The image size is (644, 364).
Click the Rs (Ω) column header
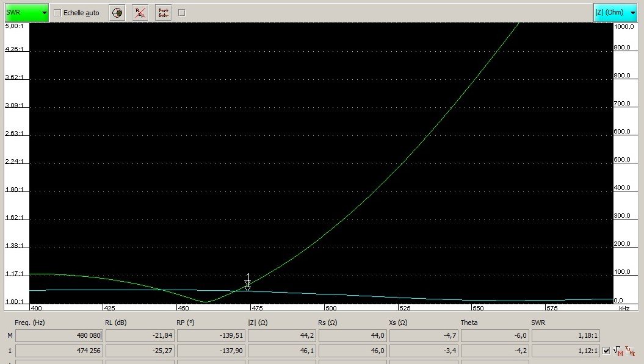coord(327,323)
